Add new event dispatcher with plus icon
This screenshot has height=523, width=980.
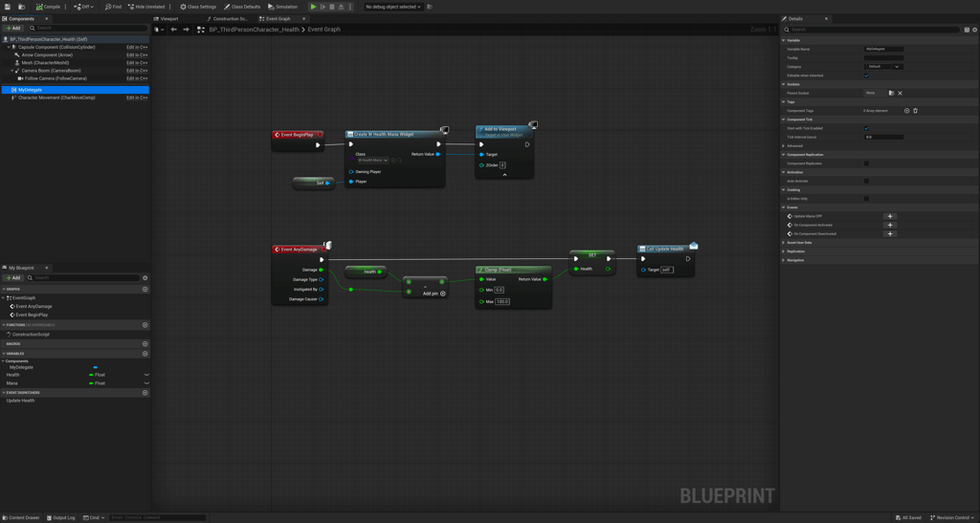tap(145, 393)
